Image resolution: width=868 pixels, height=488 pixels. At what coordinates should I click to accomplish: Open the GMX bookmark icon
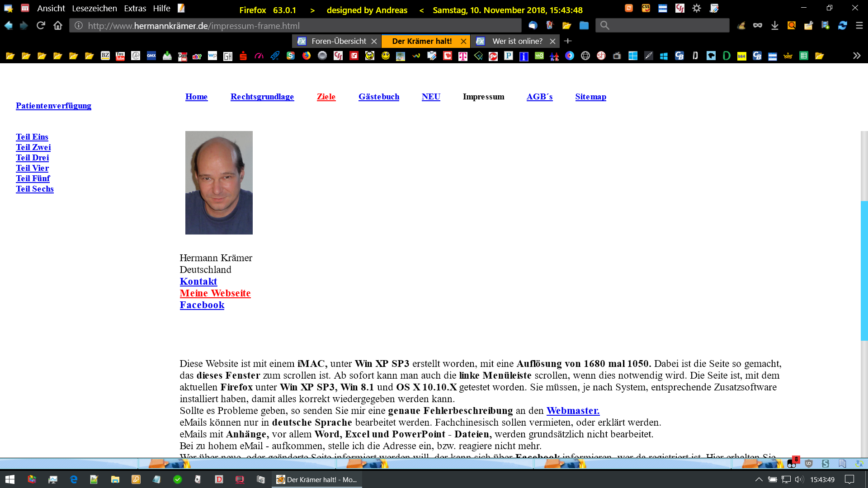click(151, 56)
